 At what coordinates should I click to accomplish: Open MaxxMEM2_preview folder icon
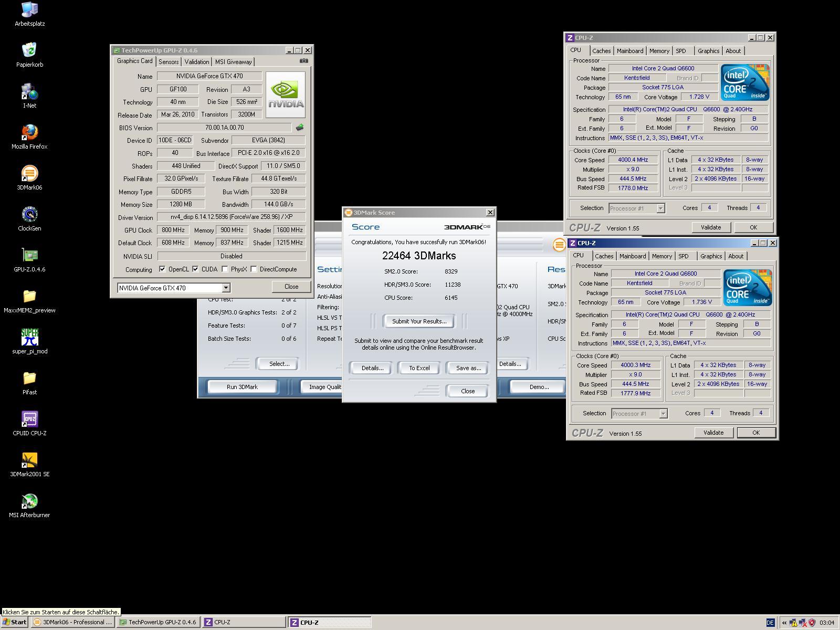tap(29, 300)
